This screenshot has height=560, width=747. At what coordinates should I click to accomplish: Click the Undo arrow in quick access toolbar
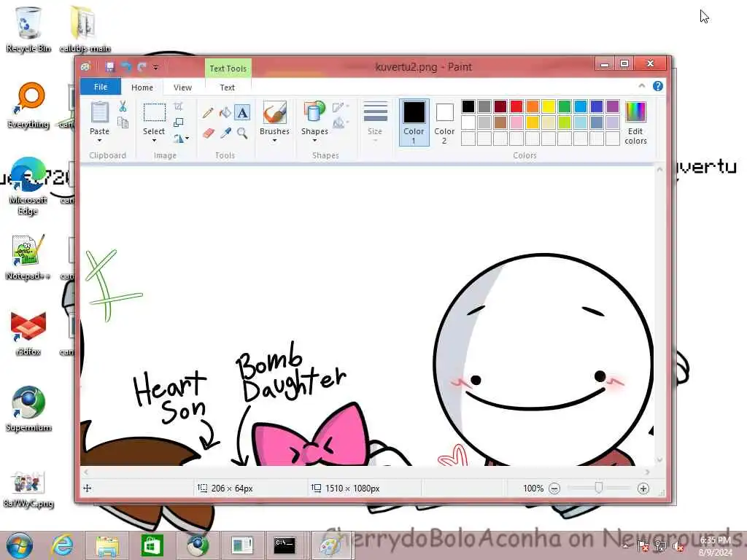coord(126,66)
